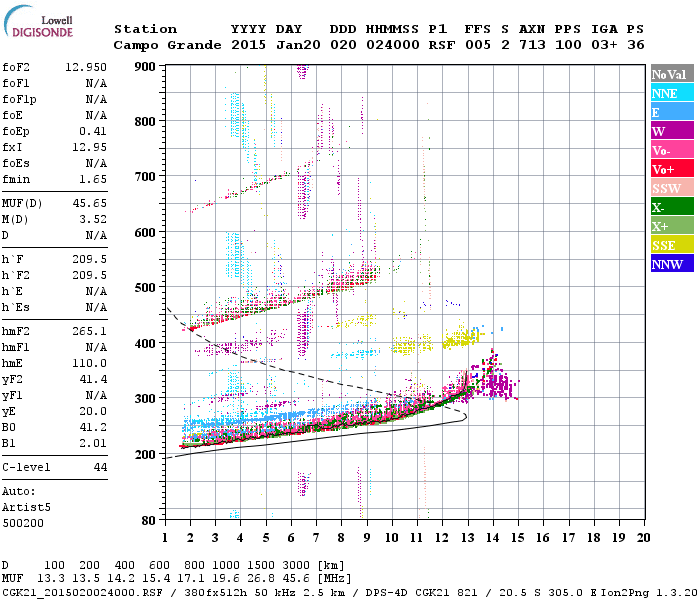Click the 500200 version text
This screenshot has height=600, width=700.
click(23, 523)
